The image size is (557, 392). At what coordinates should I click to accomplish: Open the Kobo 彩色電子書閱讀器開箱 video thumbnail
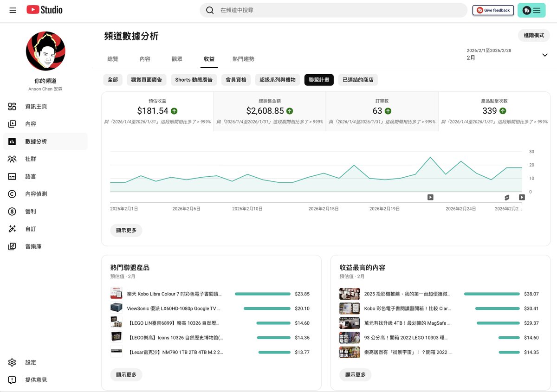[350, 308]
